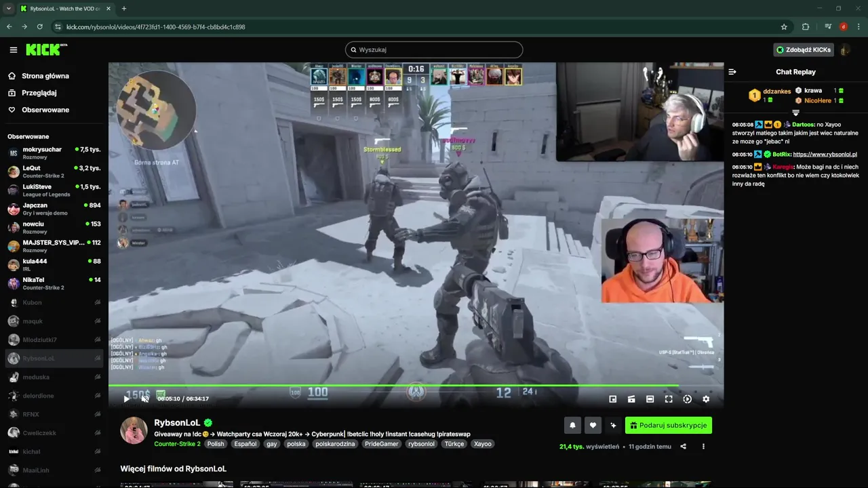Open a new browser tab
The image size is (868, 488).
(123, 9)
